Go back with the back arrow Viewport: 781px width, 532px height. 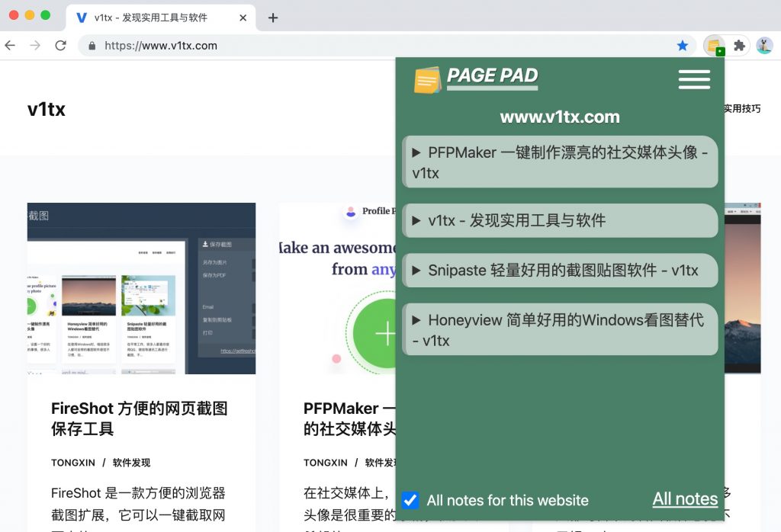pos(10,46)
